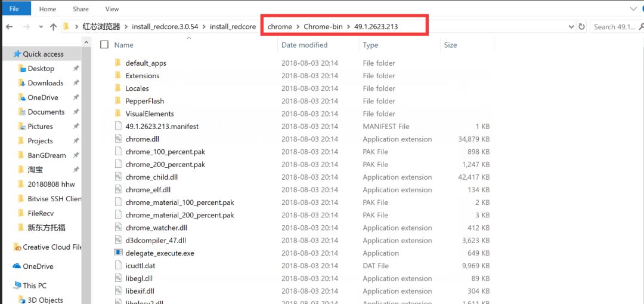Click the This PC computer icon

pyautogui.click(x=17, y=285)
